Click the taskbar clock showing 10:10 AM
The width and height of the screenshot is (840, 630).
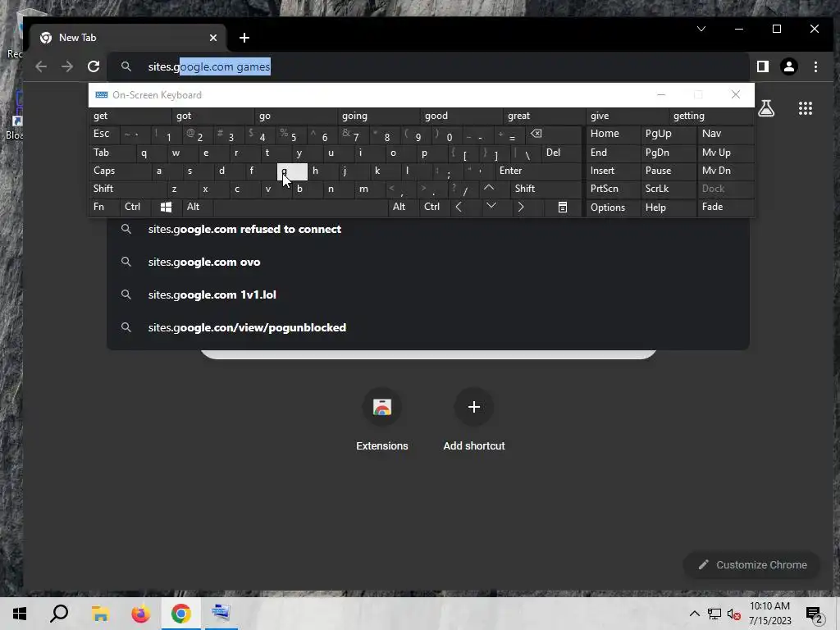769,614
